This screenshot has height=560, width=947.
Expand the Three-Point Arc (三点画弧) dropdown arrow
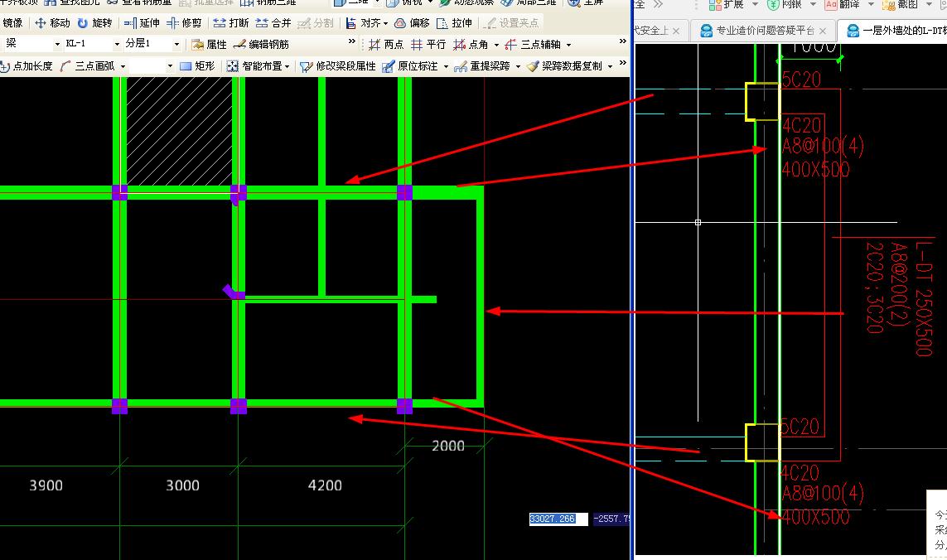pyautogui.click(x=123, y=66)
